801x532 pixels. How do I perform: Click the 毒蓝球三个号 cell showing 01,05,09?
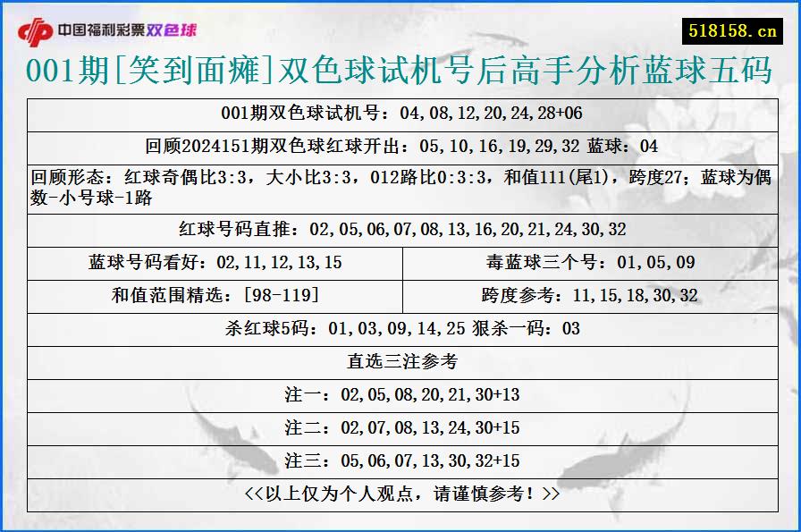[590, 262]
